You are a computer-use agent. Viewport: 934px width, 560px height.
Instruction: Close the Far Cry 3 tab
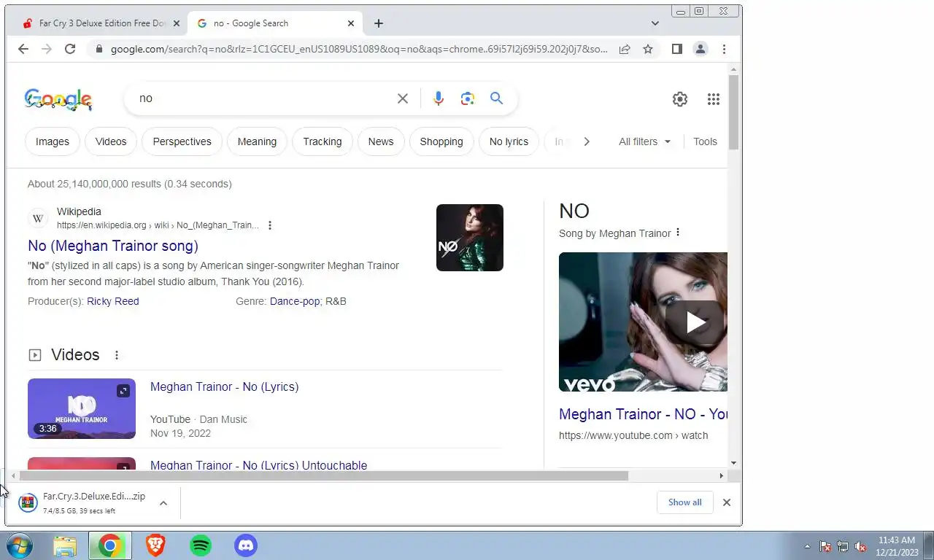[176, 23]
